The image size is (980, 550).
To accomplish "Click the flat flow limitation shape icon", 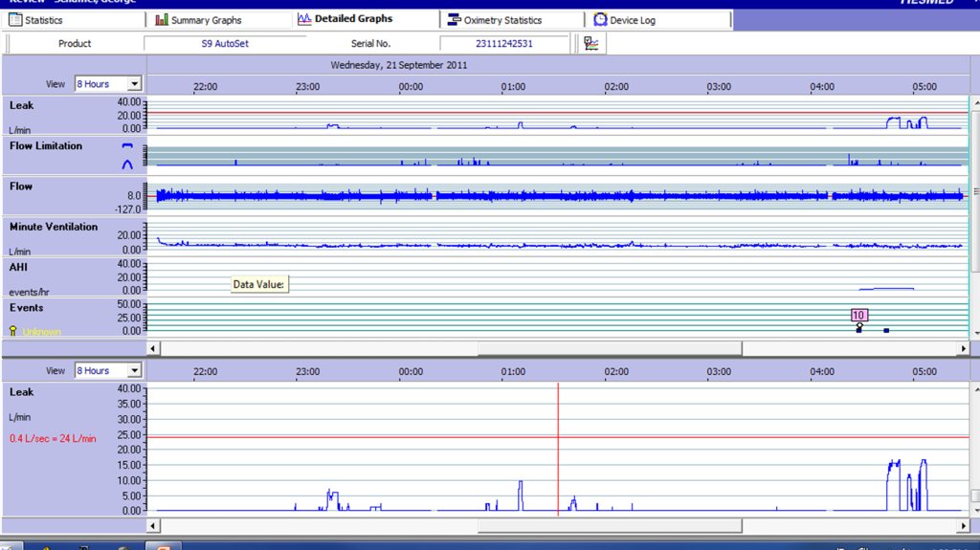I will point(127,145).
